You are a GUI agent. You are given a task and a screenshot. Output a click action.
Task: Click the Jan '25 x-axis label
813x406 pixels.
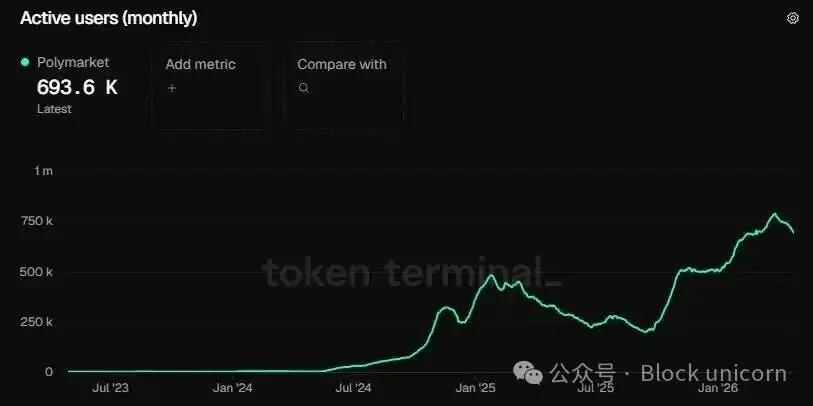pyautogui.click(x=476, y=388)
